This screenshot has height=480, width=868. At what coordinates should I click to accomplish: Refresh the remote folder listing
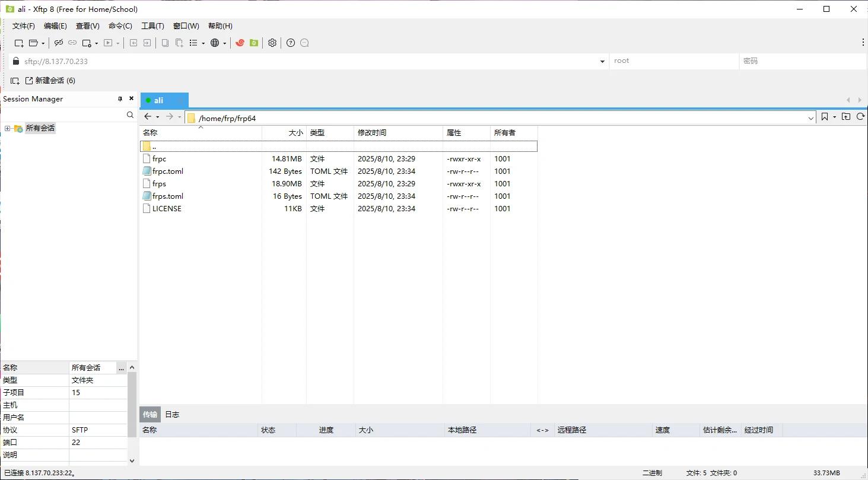tap(860, 117)
